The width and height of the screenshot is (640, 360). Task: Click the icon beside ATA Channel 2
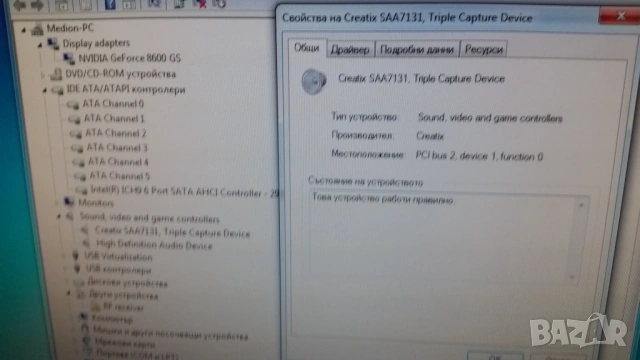(x=76, y=133)
